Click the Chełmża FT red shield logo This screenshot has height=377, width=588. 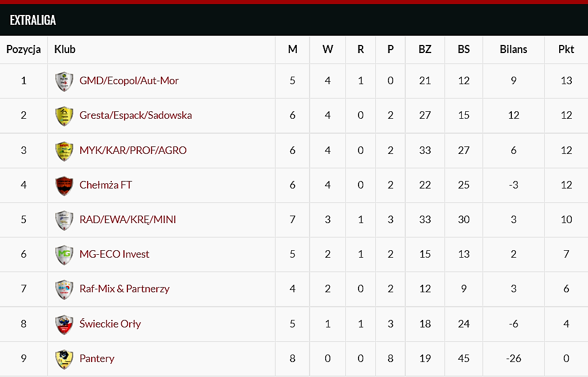64,185
